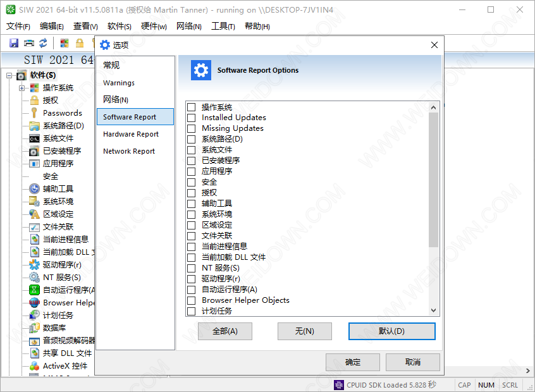The width and height of the screenshot is (535, 392).
Task: Click the options list scroll-up arrow
Action: [433, 107]
